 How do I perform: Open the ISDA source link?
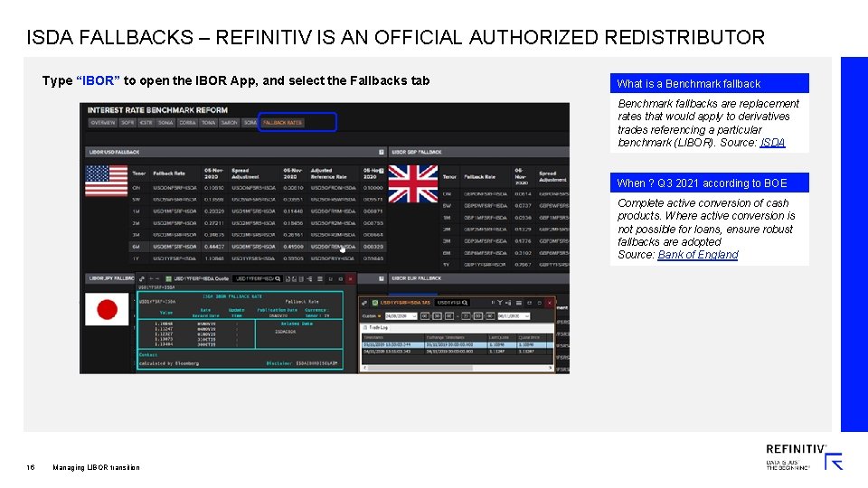772,143
